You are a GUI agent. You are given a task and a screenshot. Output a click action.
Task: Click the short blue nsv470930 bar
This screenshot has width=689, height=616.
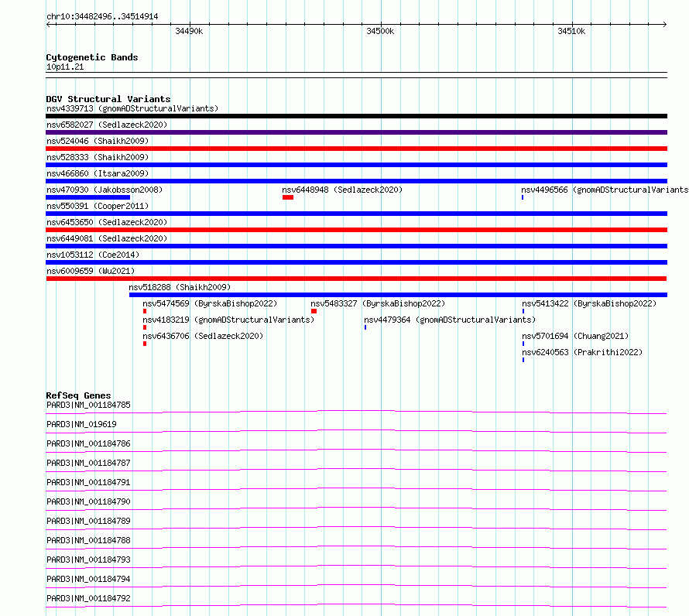[x=88, y=197]
